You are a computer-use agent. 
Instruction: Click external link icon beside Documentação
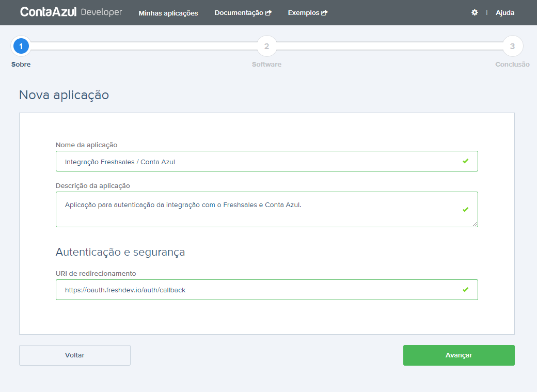(268, 13)
